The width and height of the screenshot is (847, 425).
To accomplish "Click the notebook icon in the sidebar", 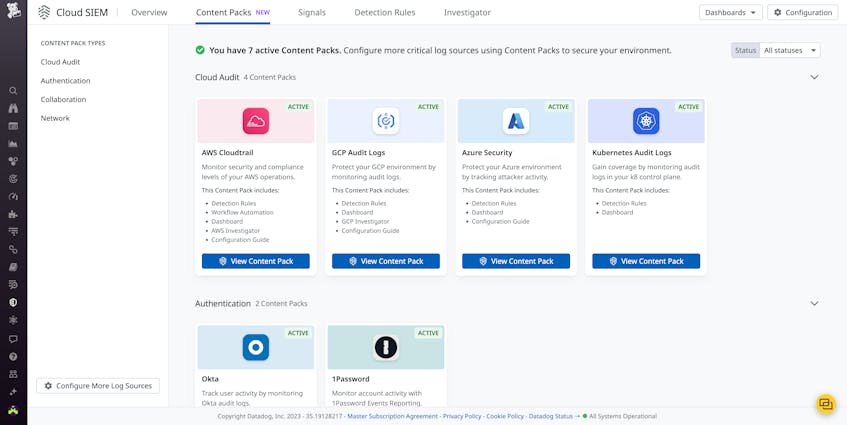I will (x=13, y=267).
